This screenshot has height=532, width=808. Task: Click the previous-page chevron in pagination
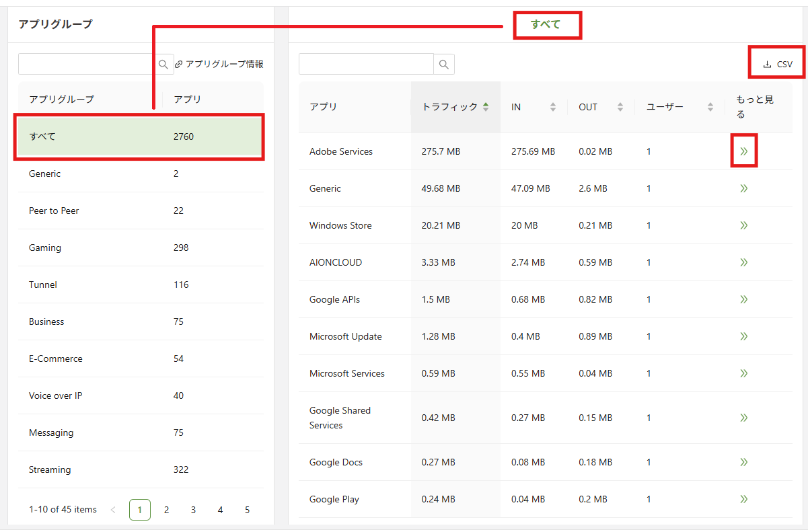(x=113, y=510)
